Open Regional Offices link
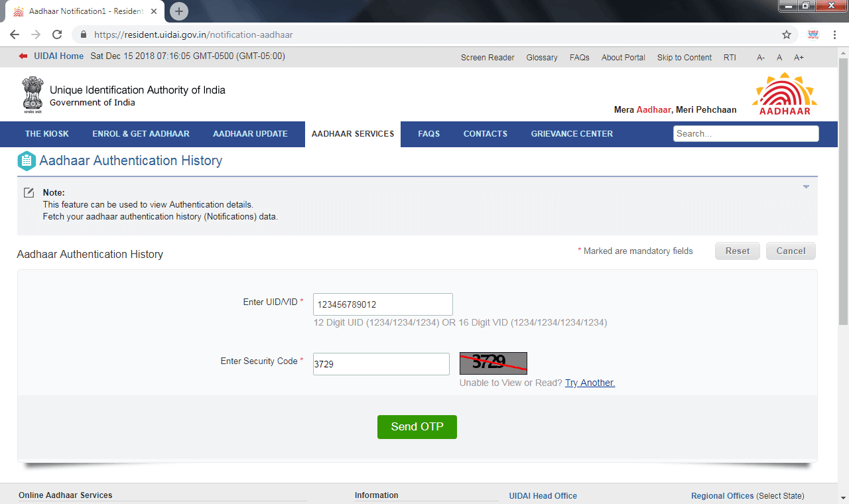 [x=722, y=496]
